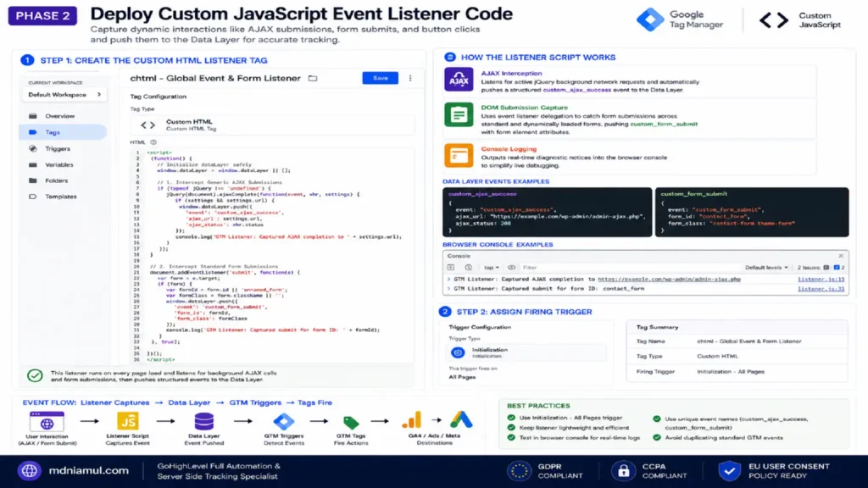
Task: Click the custom_ajax_success code block title
Action: pos(482,194)
